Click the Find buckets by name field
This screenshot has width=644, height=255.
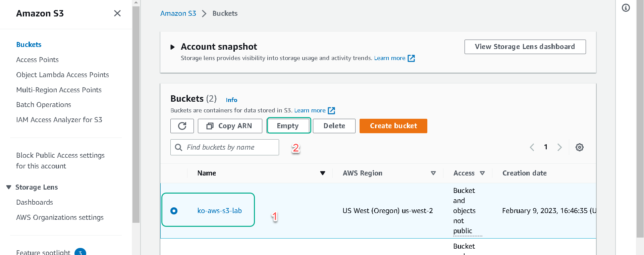[x=225, y=147]
